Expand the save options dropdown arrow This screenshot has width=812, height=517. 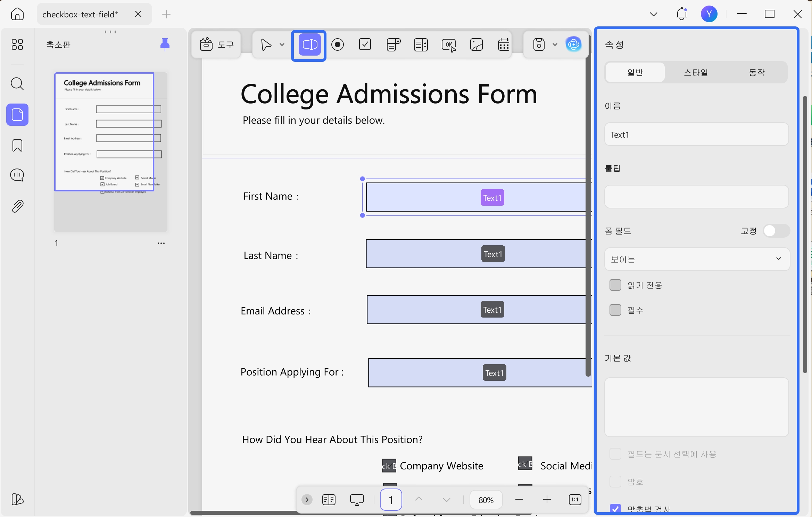click(555, 44)
